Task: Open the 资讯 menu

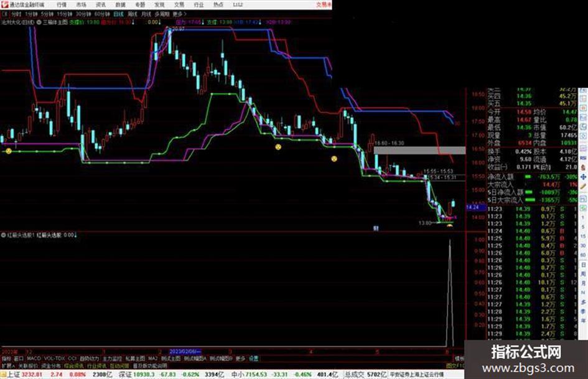Action: pos(101,5)
